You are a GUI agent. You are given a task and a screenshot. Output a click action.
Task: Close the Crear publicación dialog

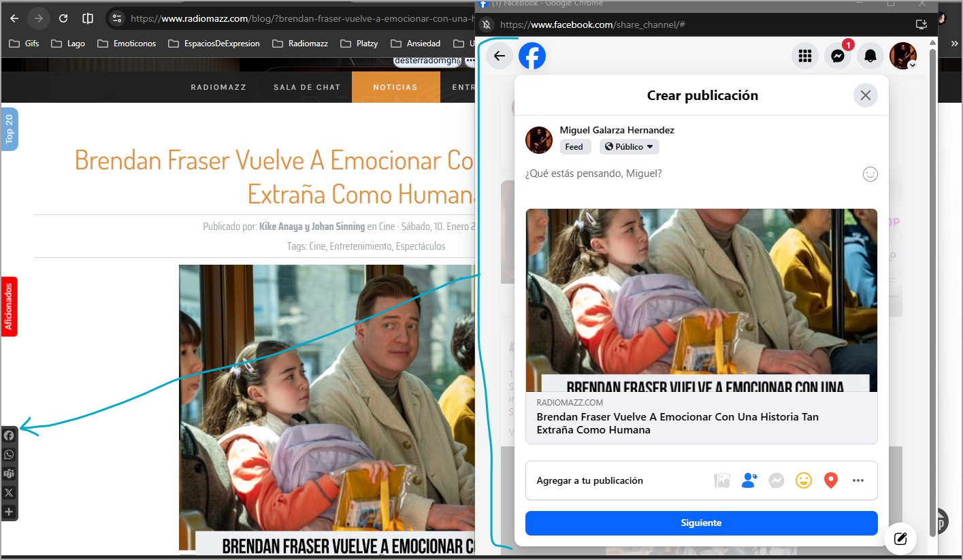pyautogui.click(x=865, y=95)
